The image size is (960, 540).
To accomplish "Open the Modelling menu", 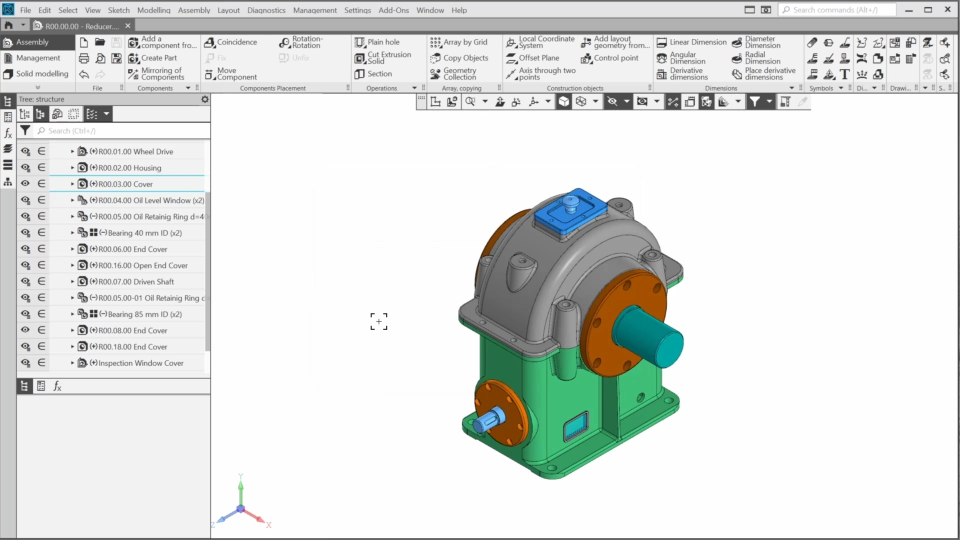I will tap(153, 10).
